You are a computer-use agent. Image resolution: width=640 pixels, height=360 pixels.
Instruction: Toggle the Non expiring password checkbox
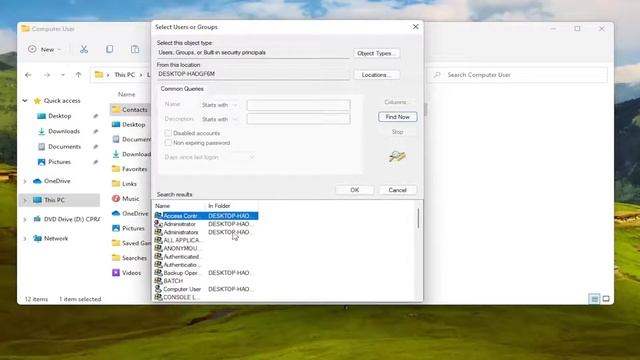pyautogui.click(x=168, y=143)
